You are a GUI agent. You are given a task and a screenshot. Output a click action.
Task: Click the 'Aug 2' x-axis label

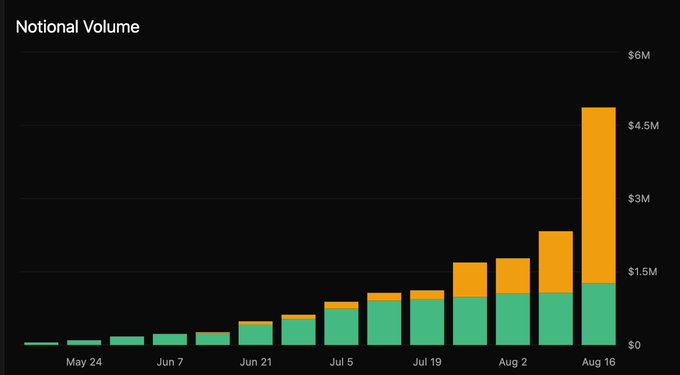[x=513, y=362]
